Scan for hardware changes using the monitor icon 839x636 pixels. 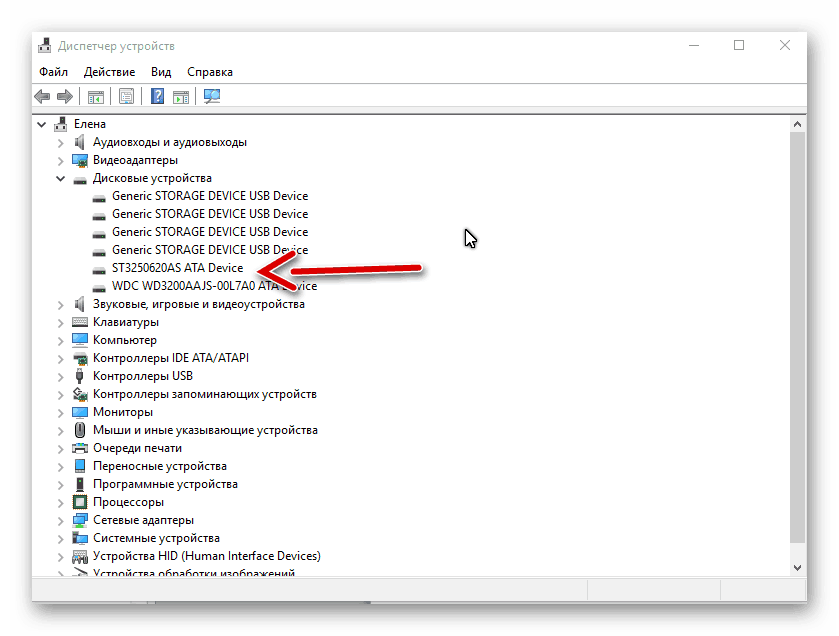point(212,97)
